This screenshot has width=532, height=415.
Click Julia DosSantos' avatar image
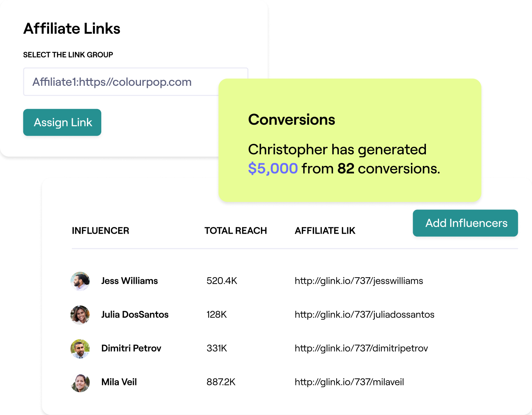[x=80, y=315]
